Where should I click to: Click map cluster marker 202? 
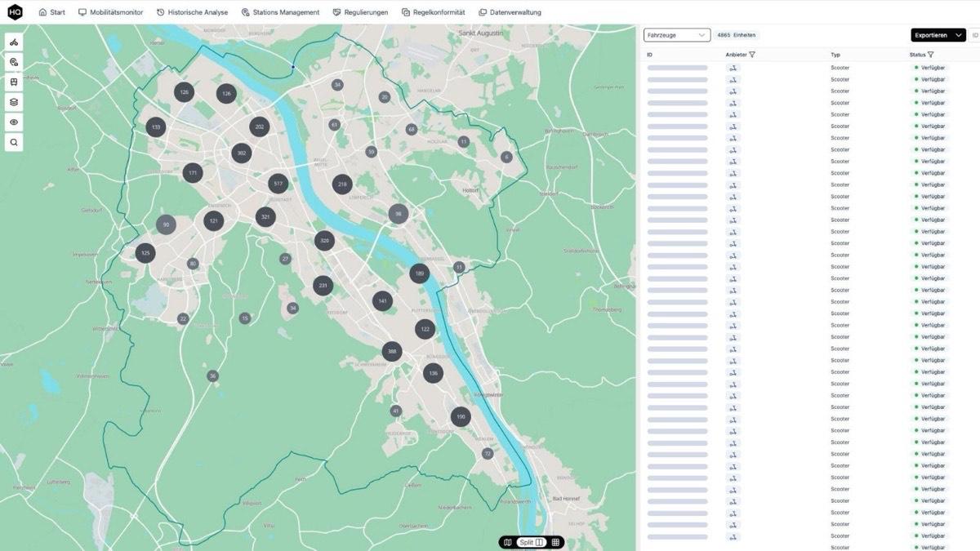point(260,127)
